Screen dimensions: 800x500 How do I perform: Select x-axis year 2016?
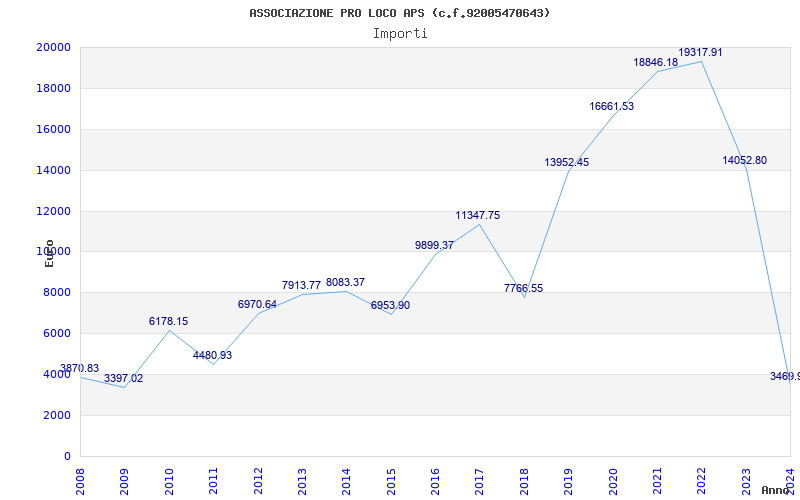pos(435,481)
